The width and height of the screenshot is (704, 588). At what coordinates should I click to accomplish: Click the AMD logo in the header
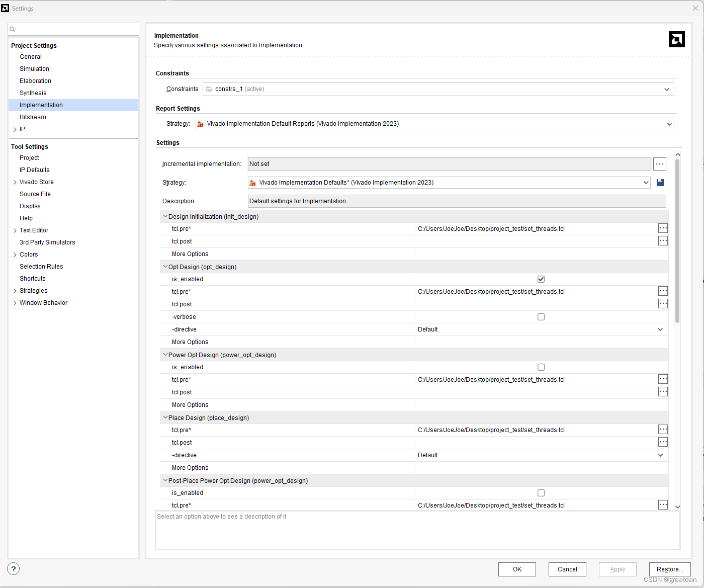676,39
